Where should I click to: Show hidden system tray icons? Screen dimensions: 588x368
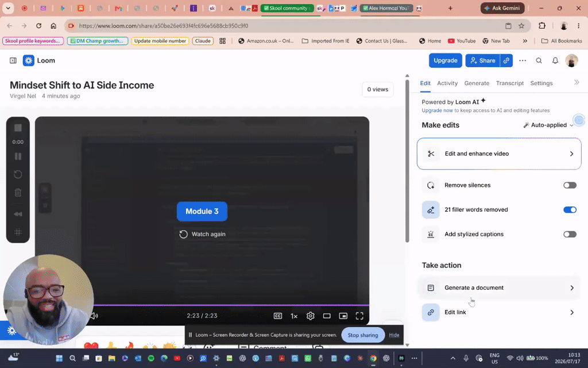452,358
